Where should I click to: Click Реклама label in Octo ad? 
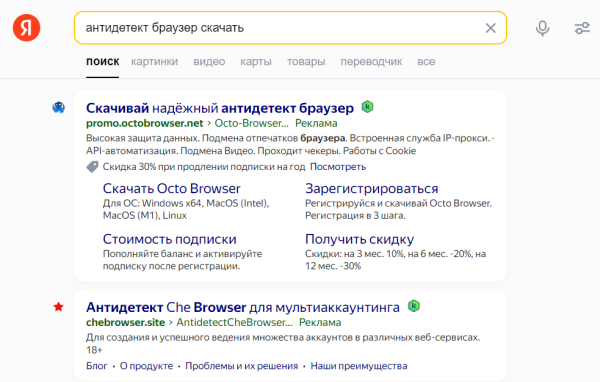coord(316,123)
